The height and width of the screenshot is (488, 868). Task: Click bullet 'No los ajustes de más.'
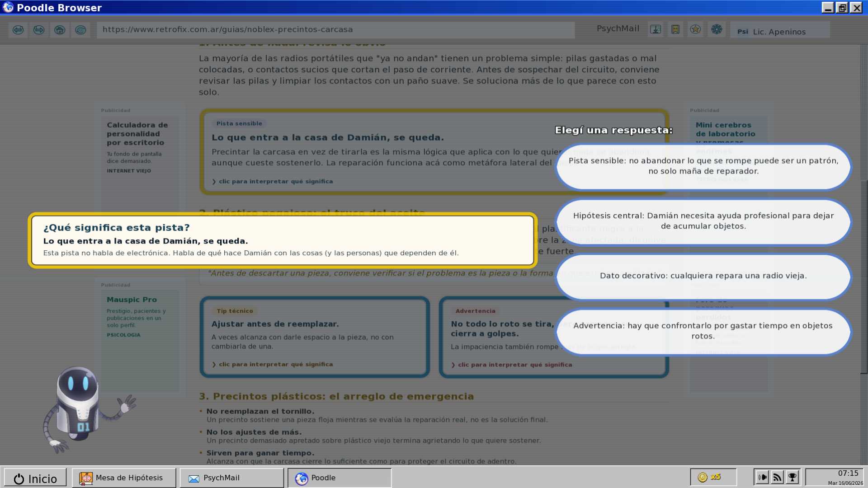tap(254, 432)
